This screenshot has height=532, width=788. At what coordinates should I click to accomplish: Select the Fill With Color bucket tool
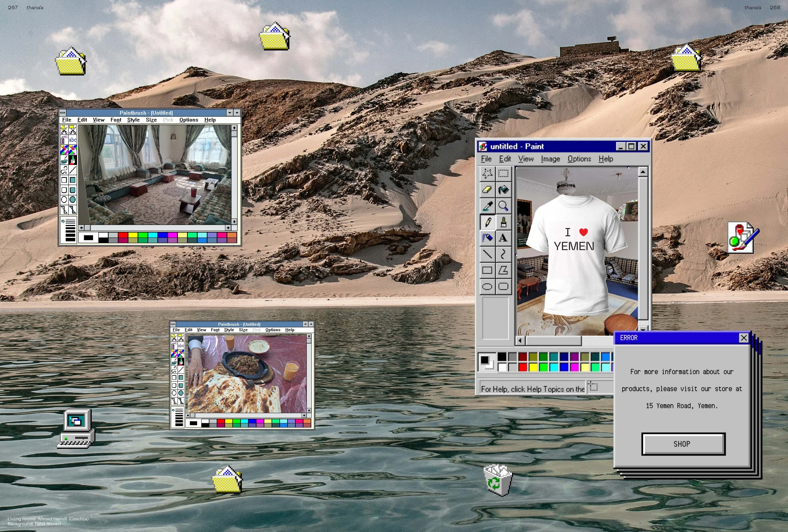tap(503, 189)
